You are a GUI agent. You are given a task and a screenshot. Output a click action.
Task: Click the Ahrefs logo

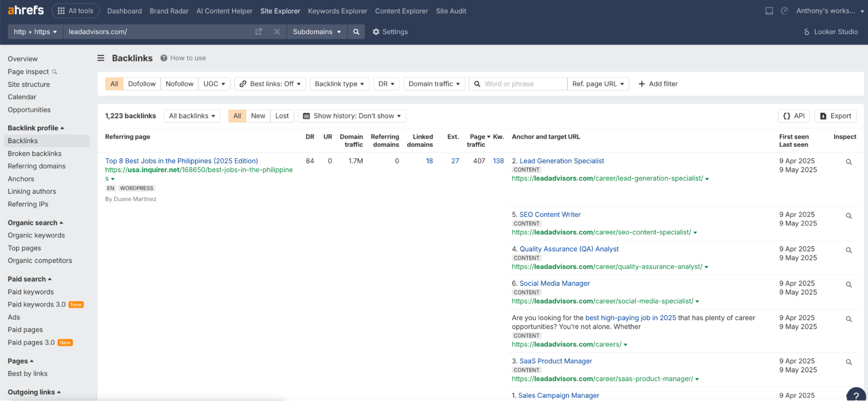[x=26, y=10]
